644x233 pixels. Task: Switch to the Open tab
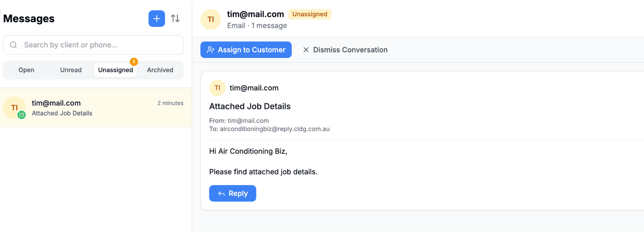point(26,70)
